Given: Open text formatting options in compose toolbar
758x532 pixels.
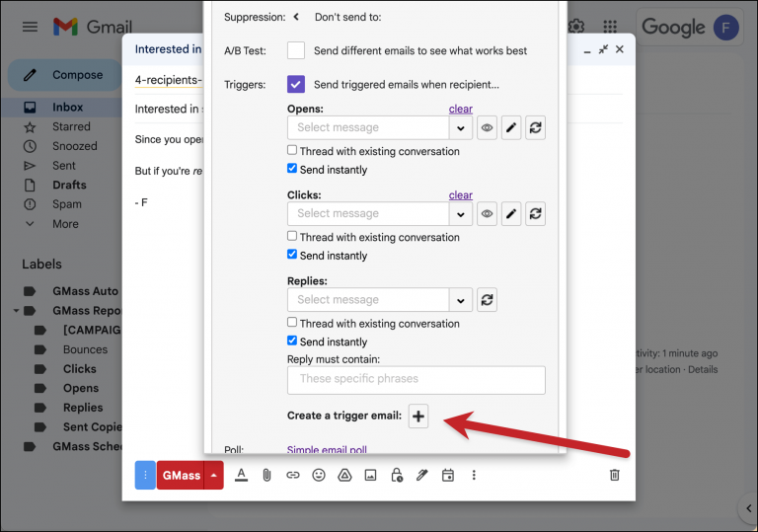Looking at the screenshot, I should pos(241,475).
